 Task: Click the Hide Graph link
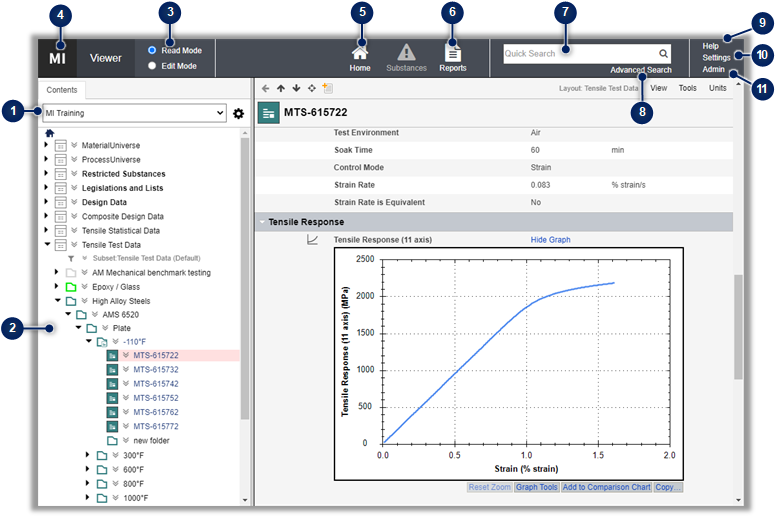[x=550, y=240]
